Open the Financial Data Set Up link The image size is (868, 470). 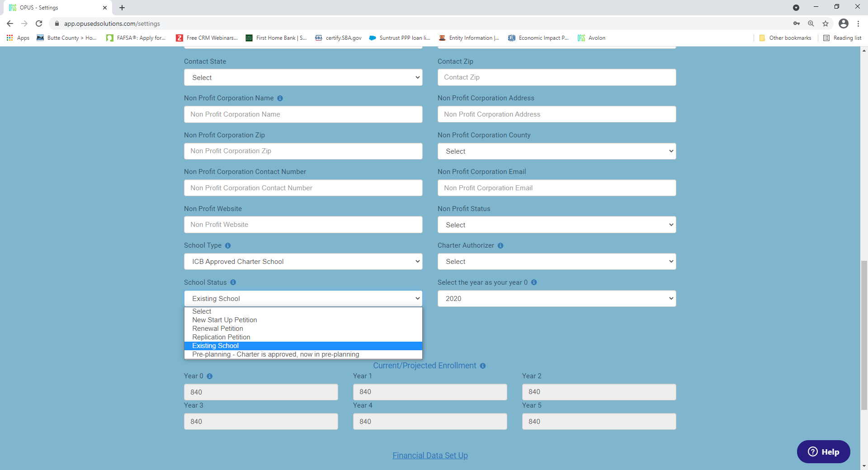click(x=430, y=456)
